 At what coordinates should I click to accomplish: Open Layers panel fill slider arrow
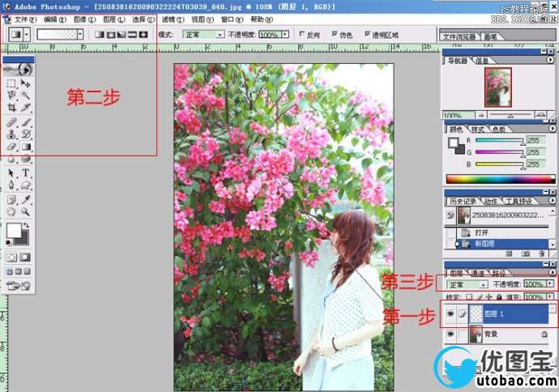[x=551, y=296]
